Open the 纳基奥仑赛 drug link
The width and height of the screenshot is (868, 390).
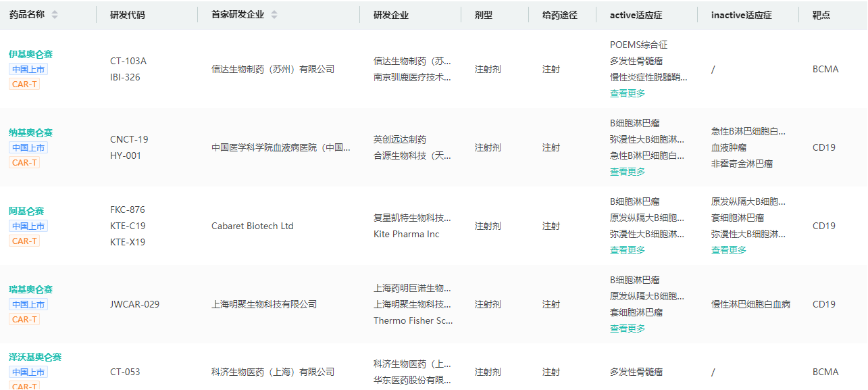[30, 132]
